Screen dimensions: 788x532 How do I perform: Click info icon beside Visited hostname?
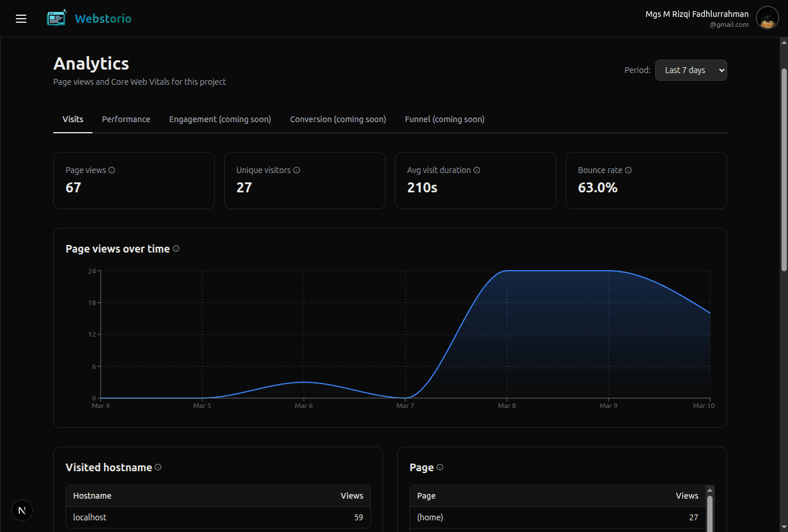point(158,467)
